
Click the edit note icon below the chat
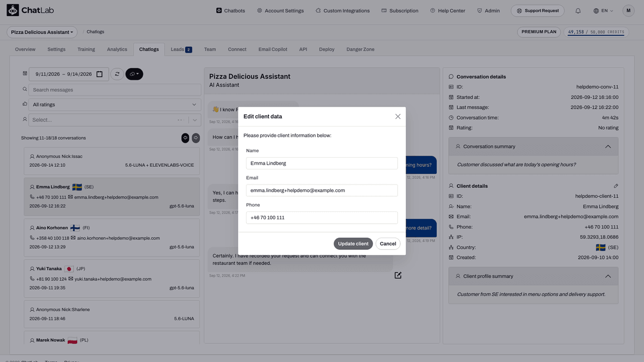(x=398, y=275)
